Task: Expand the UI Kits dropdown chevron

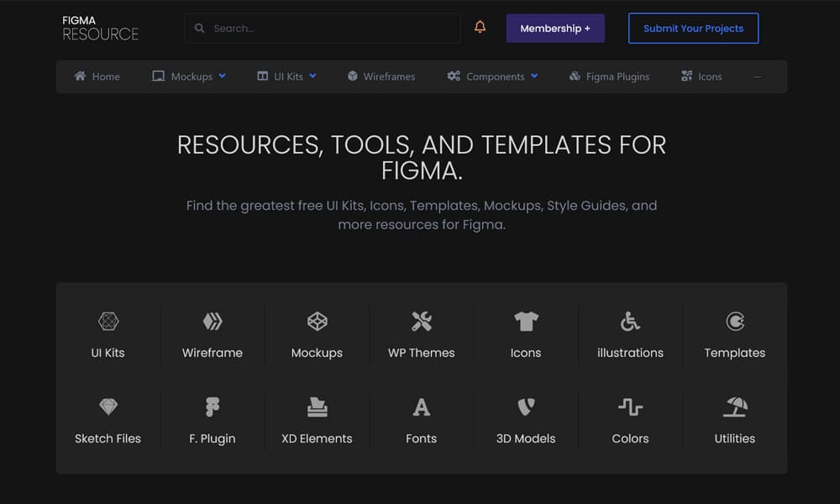Action: (x=312, y=76)
